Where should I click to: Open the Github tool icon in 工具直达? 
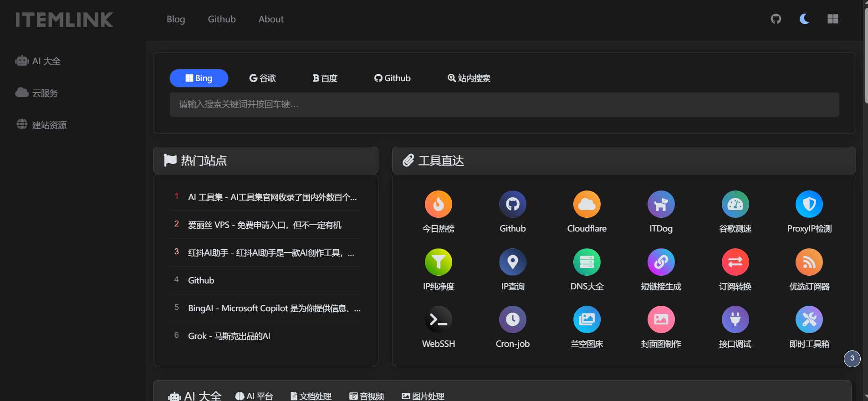click(x=513, y=204)
